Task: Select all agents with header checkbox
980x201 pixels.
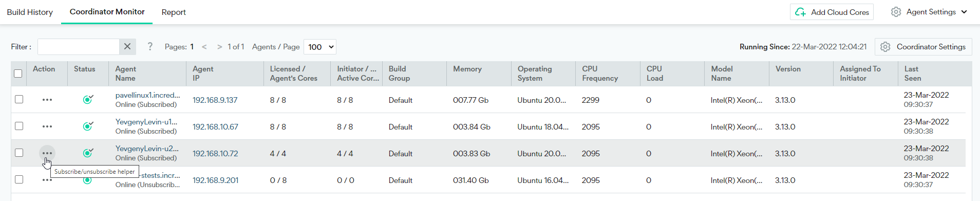Action: [18, 74]
